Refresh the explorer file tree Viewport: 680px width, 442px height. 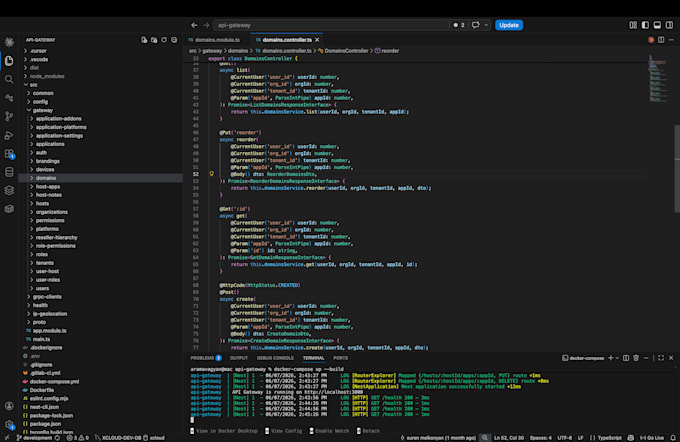pos(164,40)
